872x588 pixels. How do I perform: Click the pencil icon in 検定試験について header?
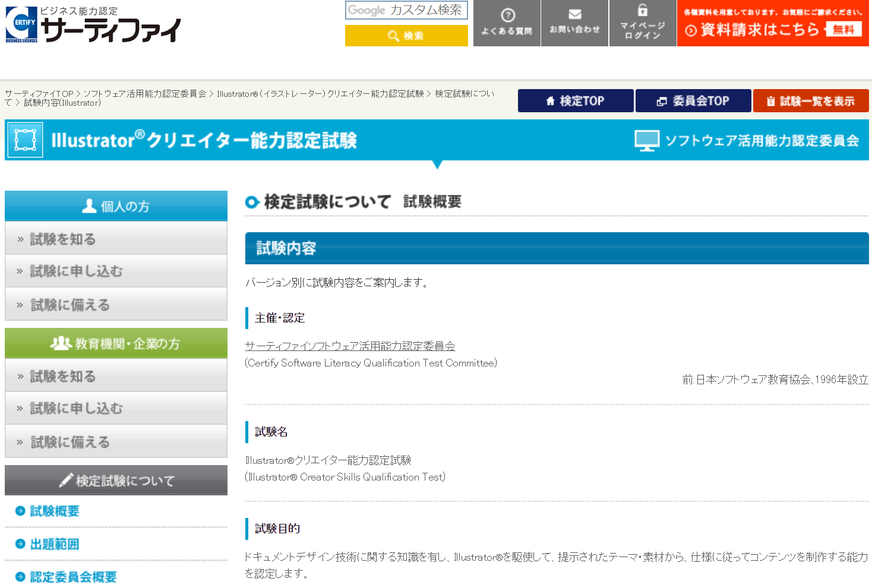[x=66, y=480]
